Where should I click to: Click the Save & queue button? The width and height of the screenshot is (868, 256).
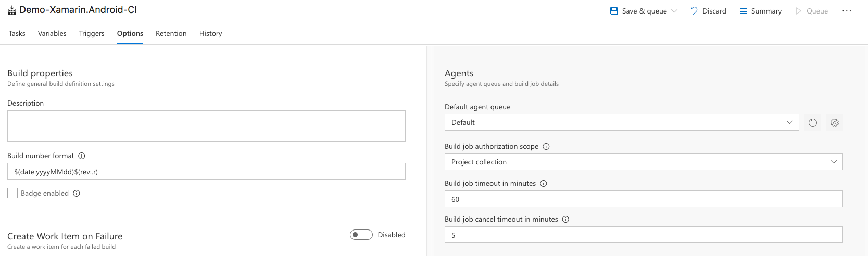click(644, 11)
